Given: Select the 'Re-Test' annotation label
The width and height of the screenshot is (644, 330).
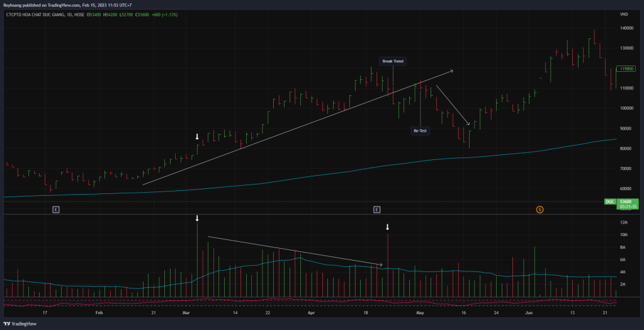Looking at the screenshot, I should click(420, 130).
